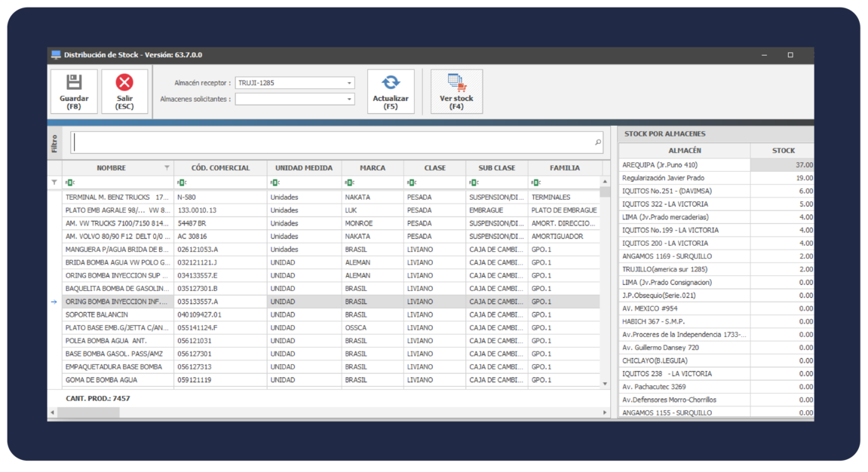Click inside the Filtro search text field
The height and width of the screenshot is (472, 868).
tap(332, 142)
